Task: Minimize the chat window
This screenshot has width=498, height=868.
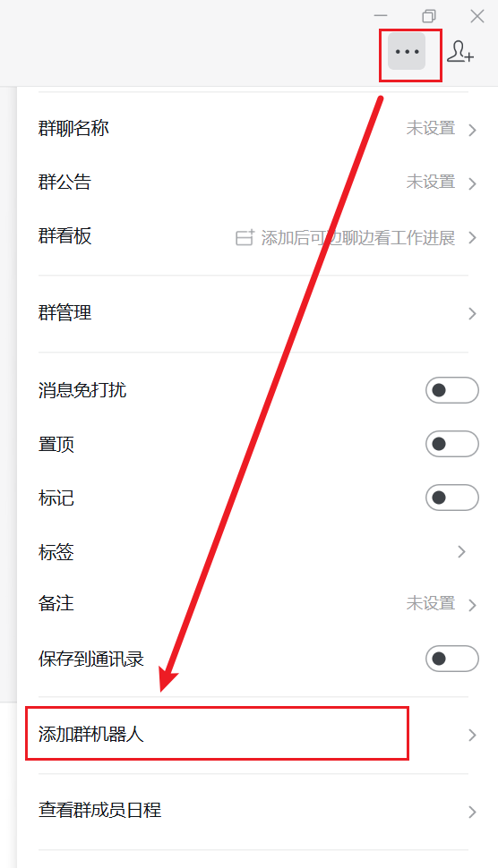Action: [x=381, y=16]
